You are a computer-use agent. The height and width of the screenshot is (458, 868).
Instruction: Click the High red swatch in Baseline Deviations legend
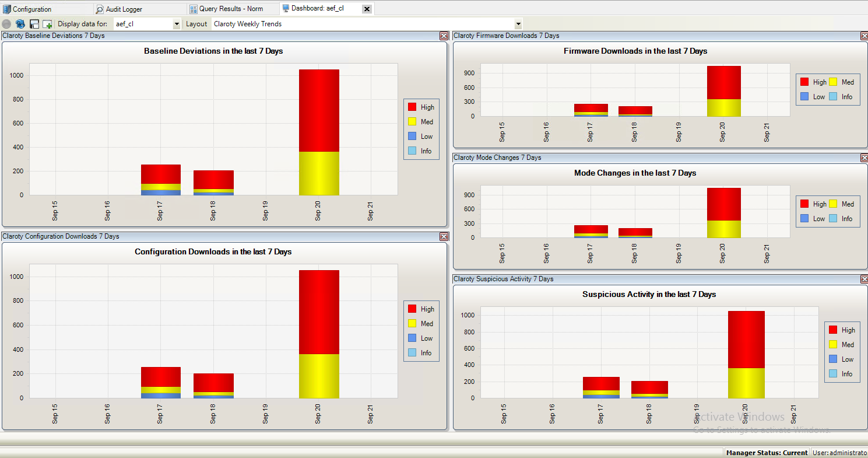412,107
